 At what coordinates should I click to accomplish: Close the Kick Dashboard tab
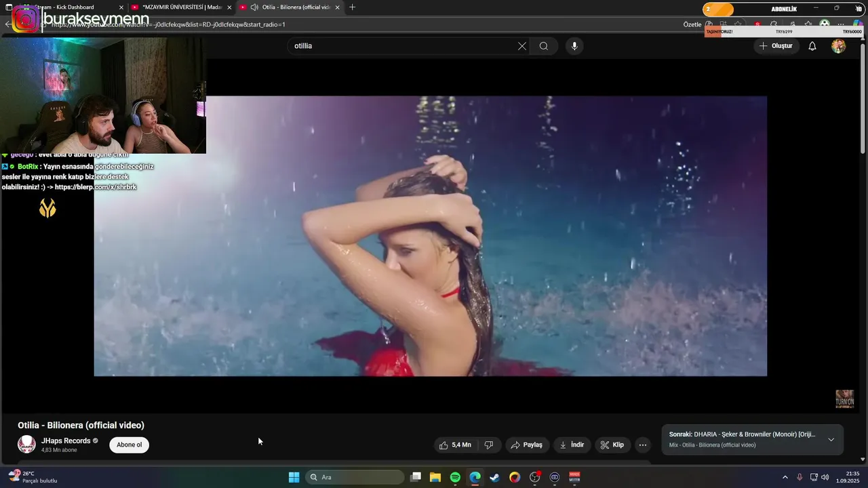point(121,7)
